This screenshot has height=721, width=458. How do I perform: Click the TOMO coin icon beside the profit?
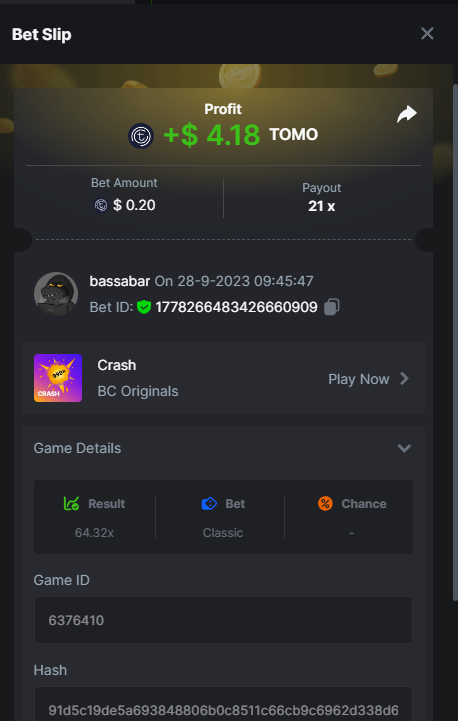pyautogui.click(x=141, y=136)
